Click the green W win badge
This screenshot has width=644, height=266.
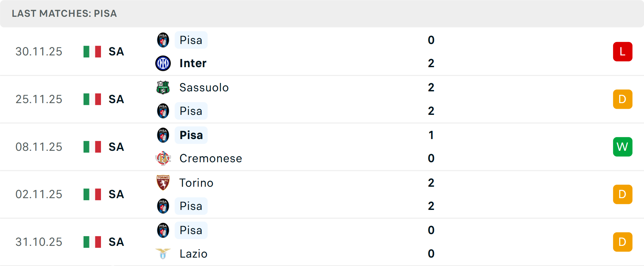pos(623,147)
